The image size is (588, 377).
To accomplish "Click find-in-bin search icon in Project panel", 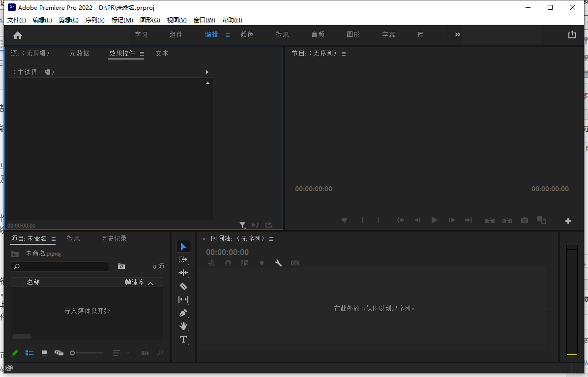I will coord(160,353).
